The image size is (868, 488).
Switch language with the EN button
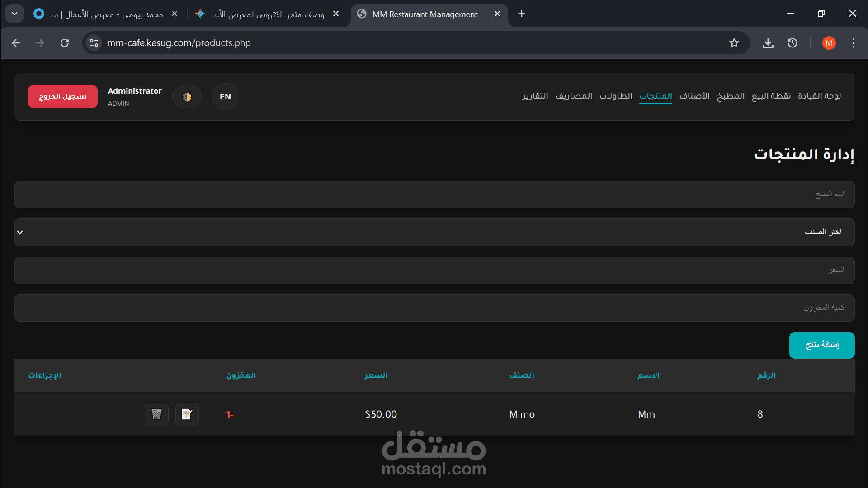(225, 97)
